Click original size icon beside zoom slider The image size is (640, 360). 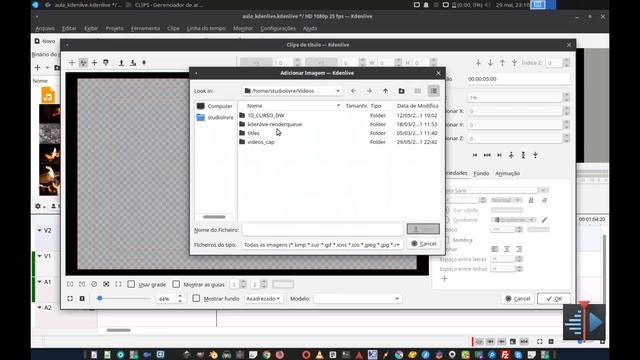coord(82,299)
